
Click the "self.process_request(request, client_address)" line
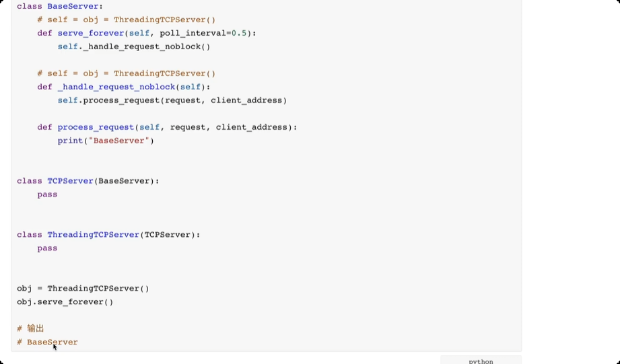172,100
